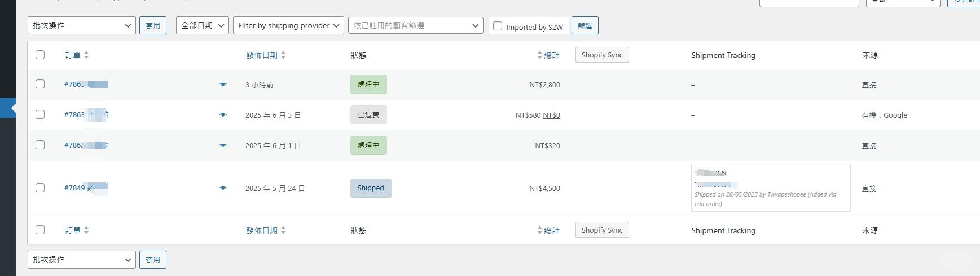The image size is (980, 276).
Task: Open Filter by shipping provider dropdown
Action: coord(288,25)
